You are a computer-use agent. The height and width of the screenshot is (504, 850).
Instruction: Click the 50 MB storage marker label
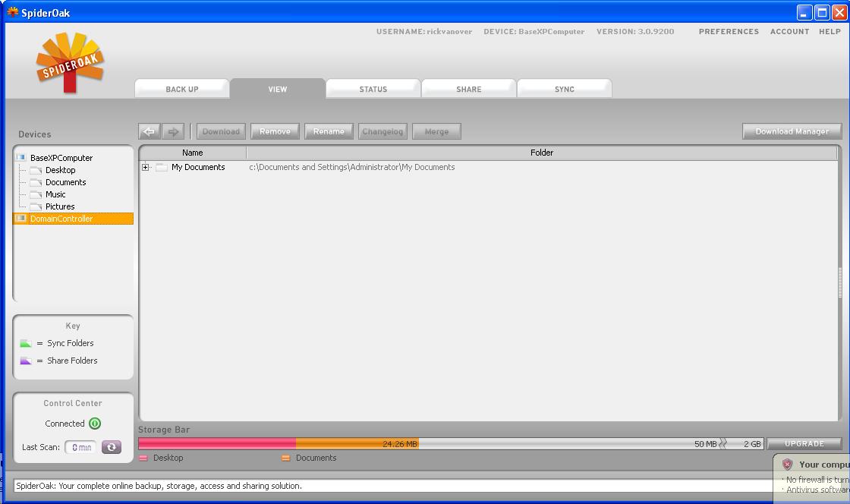705,444
